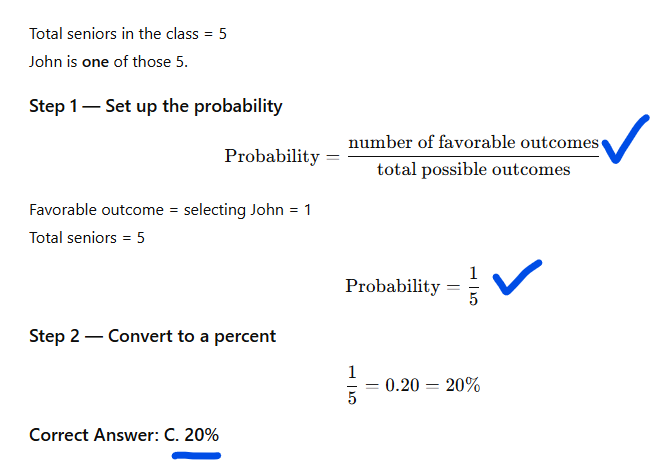Click the "C. 20%" answer choice
The width and height of the screenshot is (651, 462).
(191, 435)
